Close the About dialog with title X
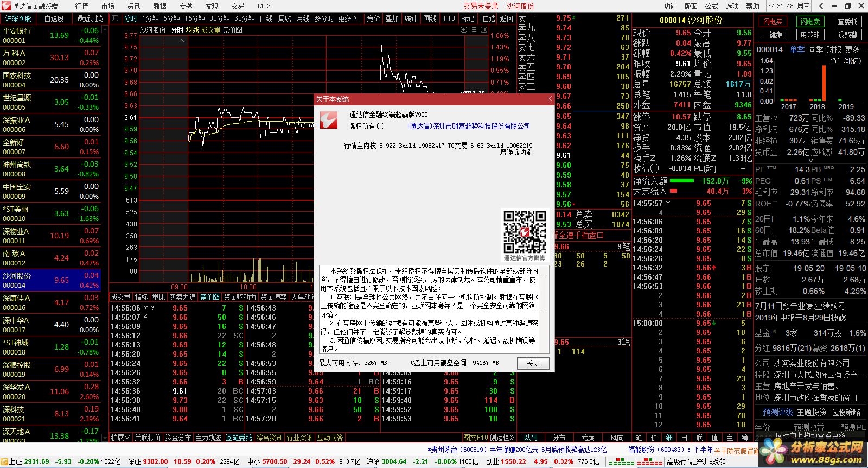This screenshot has width=868, height=468. pyautogui.click(x=548, y=99)
